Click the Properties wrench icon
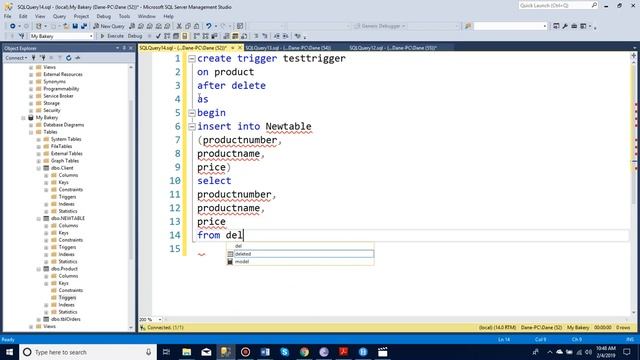 click(565, 26)
